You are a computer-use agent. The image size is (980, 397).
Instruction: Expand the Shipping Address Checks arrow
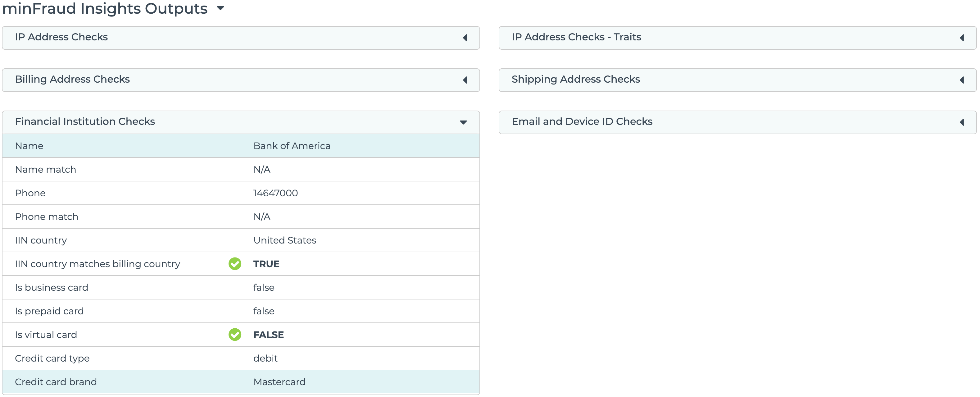pos(962,80)
